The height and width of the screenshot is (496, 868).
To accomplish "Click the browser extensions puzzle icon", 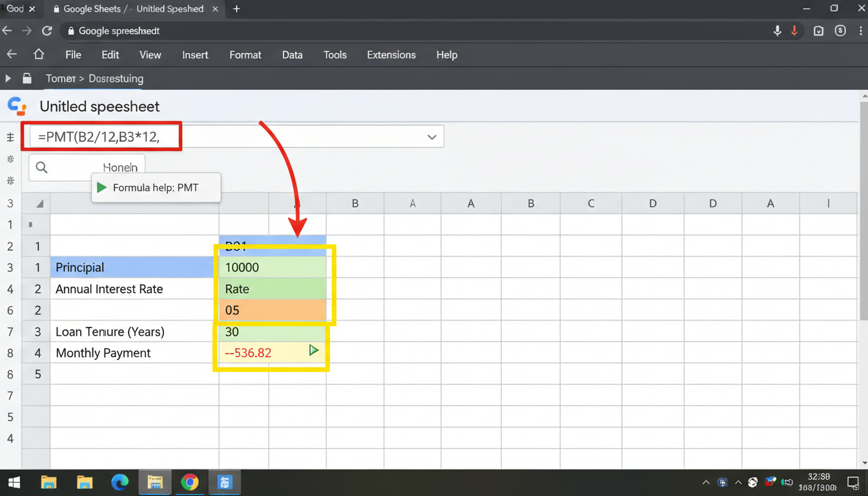I will click(818, 30).
